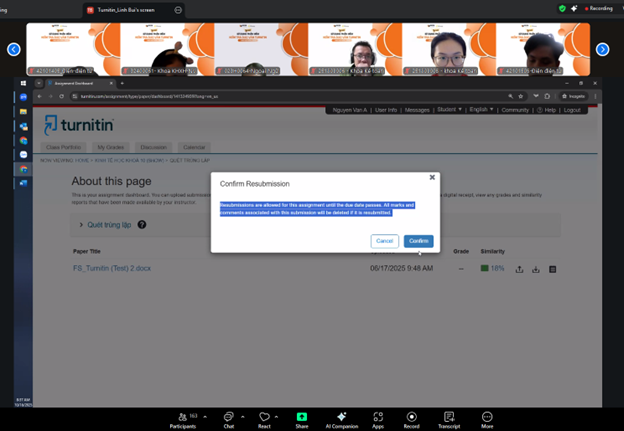Open FS_Turnitin (Test) 2.docx paper link

109,269
